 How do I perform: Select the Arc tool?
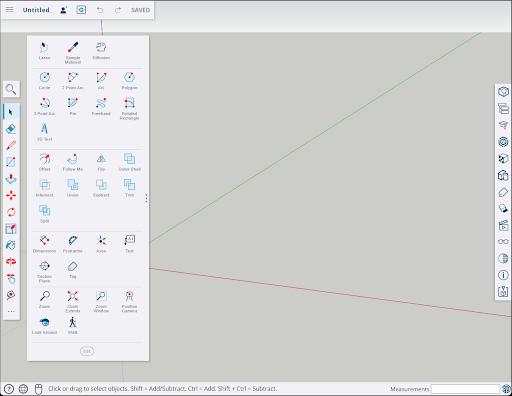pos(101,81)
